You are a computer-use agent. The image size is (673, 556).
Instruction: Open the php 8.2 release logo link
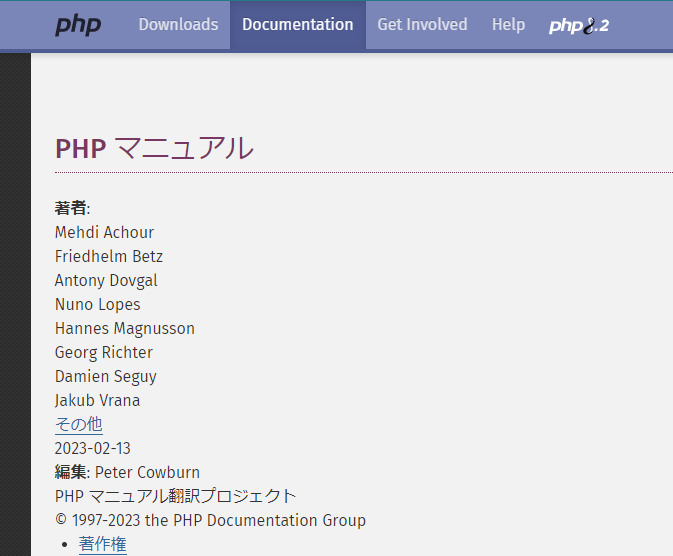point(579,26)
